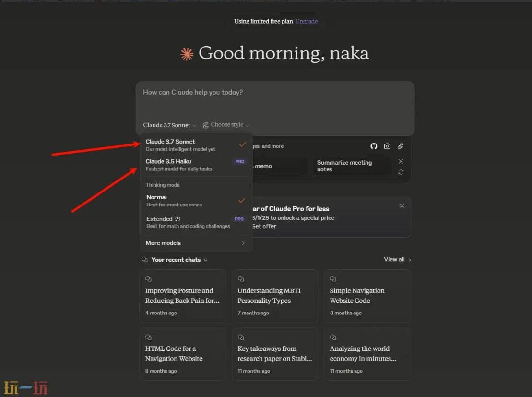Screen dimensions: 532x397
Task: Click the chat bubble icon beside Your recent chats
Action: click(145, 260)
